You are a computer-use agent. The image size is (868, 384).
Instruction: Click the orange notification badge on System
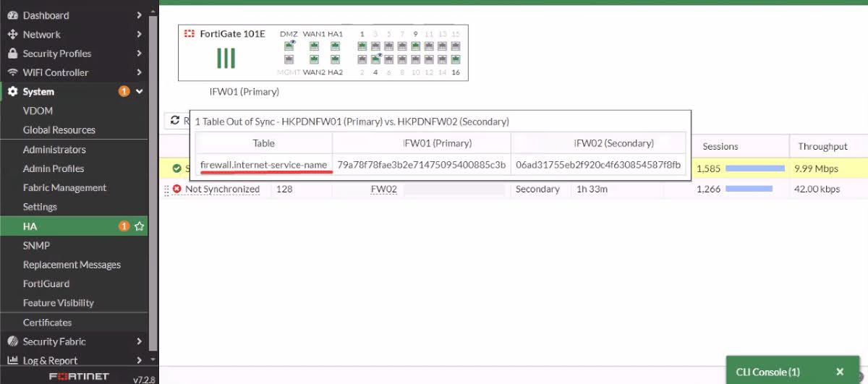click(124, 92)
